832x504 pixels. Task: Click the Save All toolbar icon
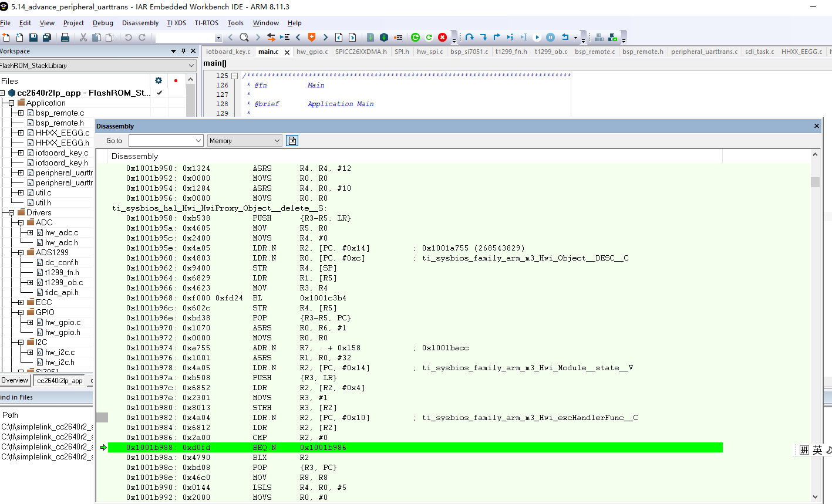46,38
